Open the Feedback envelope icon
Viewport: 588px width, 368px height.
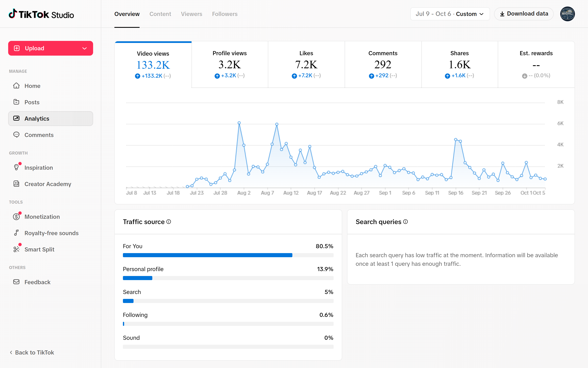pos(16,282)
